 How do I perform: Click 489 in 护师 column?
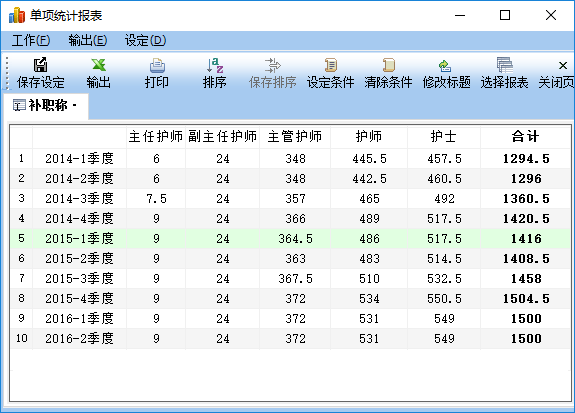tap(369, 219)
